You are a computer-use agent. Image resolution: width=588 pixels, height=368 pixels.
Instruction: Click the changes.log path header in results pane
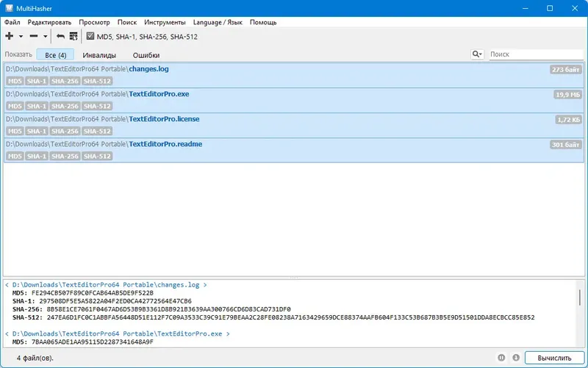click(106, 285)
